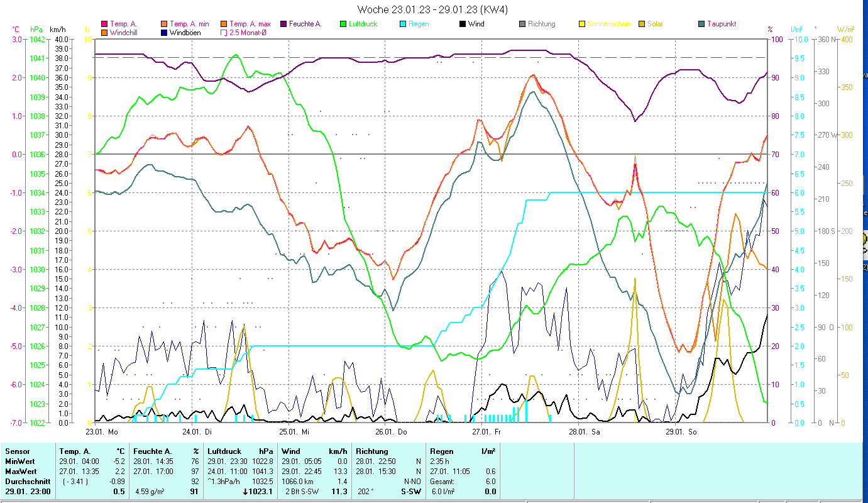
Task: Click the '202 °' wind direction value
Action: click(365, 492)
